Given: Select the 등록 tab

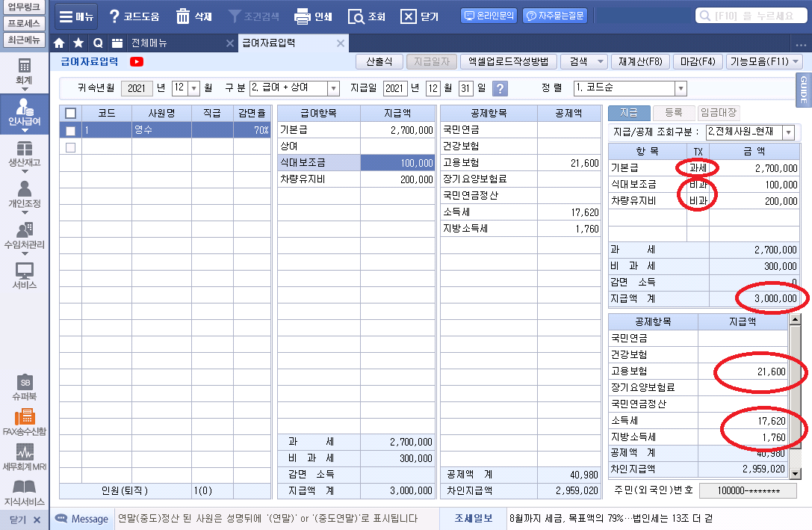Looking at the screenshot, I should tap(673, 112).
